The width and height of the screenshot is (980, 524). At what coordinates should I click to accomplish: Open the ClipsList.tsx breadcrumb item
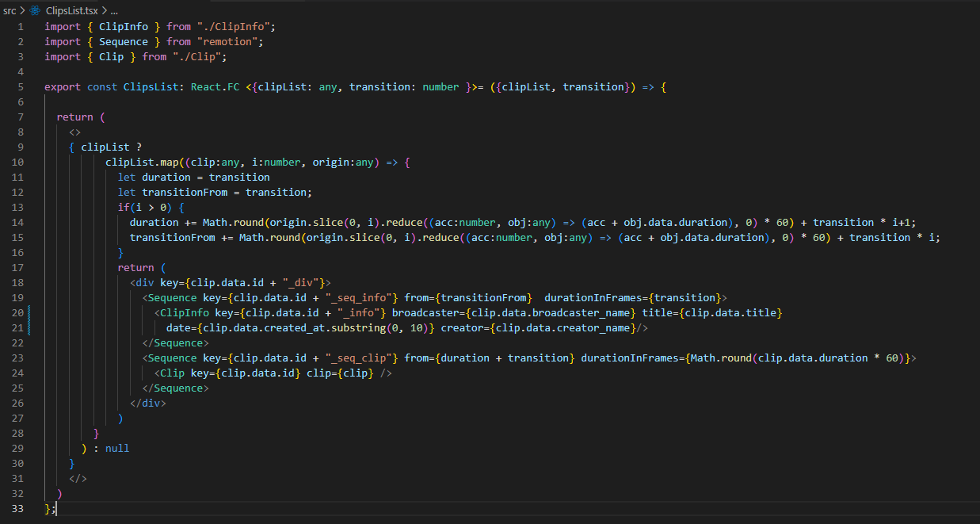click(72, 10)
